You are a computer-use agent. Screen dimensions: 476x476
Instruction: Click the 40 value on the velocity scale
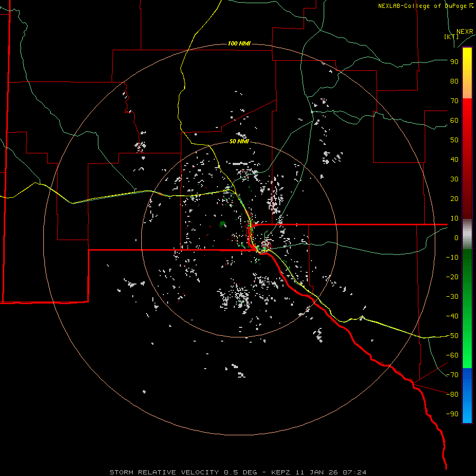tap(454, 160)
